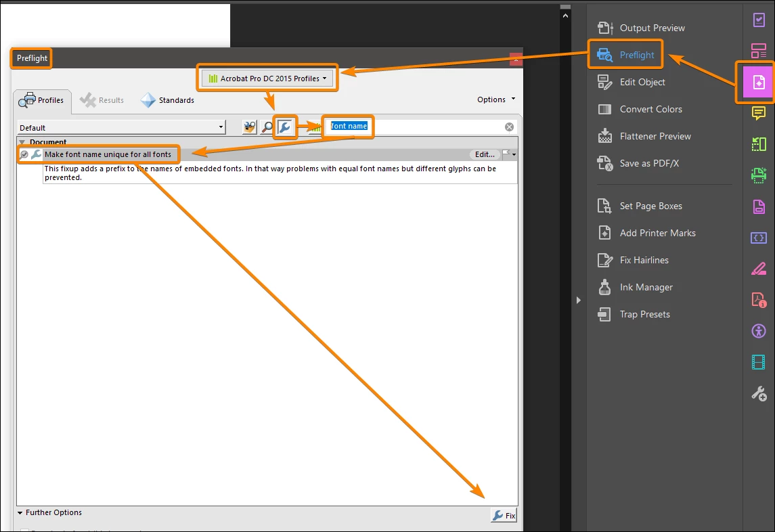Choose Save as PDF/X
Image resolution: width=775 pixels, height=532 pixels.
pyautogui.click(x=638, y=163)
